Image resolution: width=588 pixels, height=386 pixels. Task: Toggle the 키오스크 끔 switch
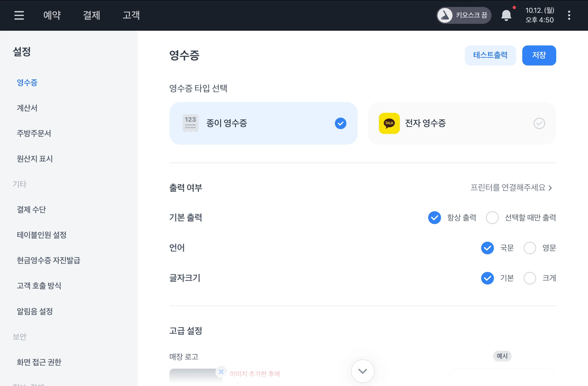[464, 15]
